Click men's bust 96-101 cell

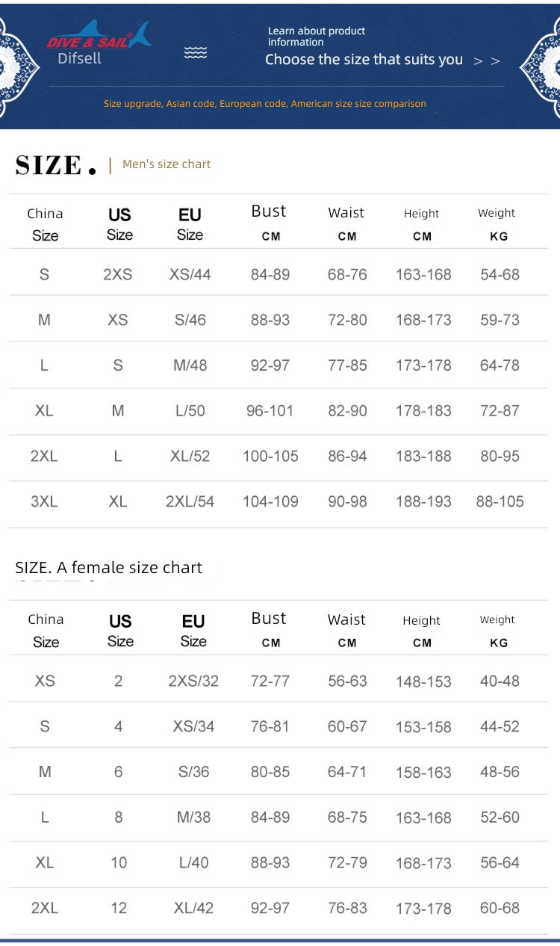(x=270, y=410)
